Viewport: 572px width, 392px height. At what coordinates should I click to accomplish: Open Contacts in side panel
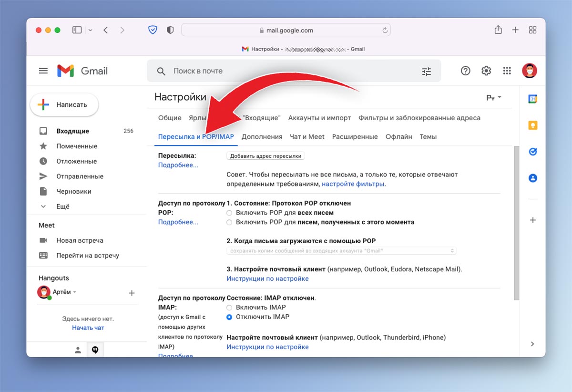533,178
